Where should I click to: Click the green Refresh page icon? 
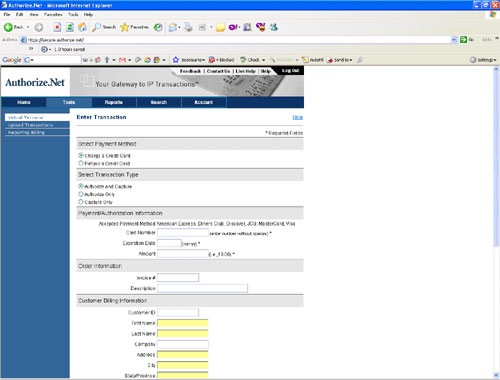(70, 27)
